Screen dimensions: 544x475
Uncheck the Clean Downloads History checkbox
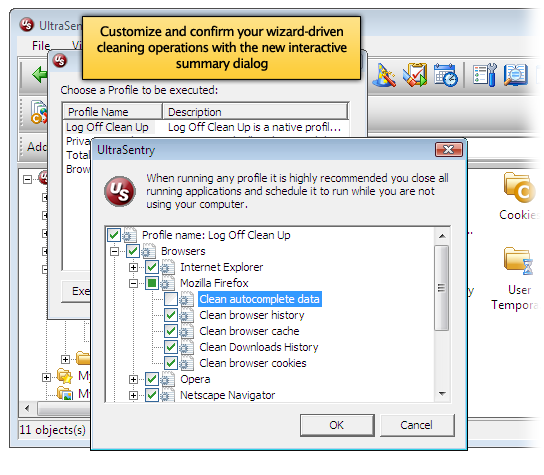(171, 347)
